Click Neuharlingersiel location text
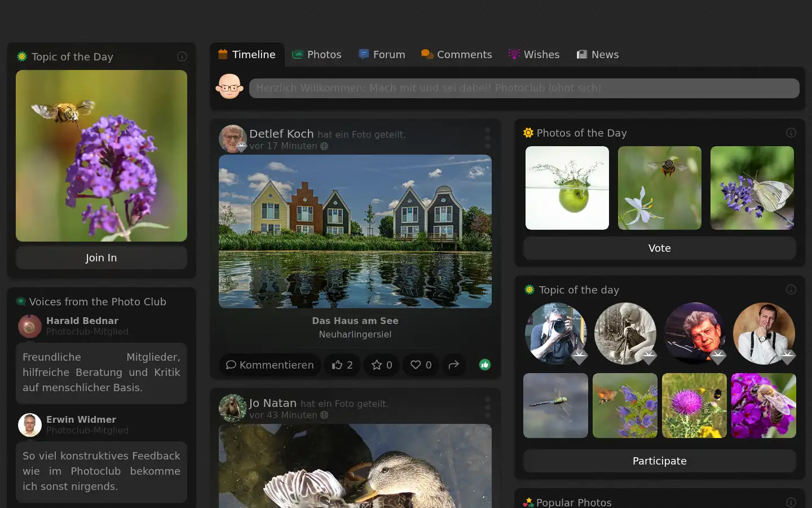The height and width of the screenshot is (508, 812). [x=355, y=334]
